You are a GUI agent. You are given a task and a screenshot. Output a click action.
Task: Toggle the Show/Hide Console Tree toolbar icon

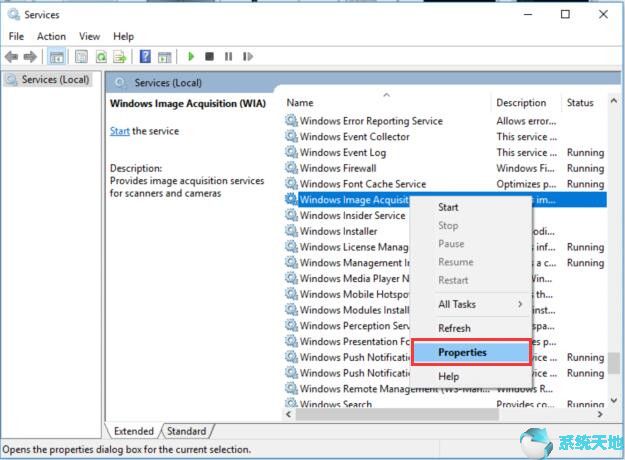pyautogui.click(x=57, y=57)
